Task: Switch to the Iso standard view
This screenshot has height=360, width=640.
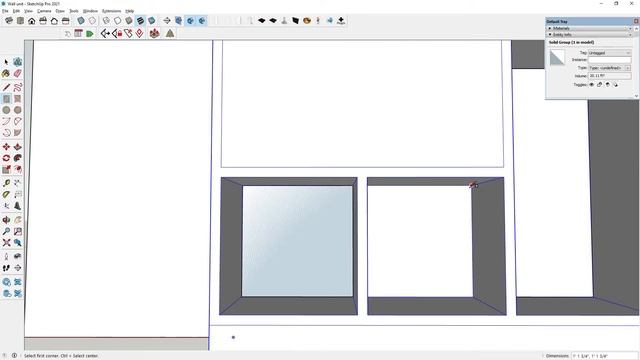Action: click(x=9, y=20)
